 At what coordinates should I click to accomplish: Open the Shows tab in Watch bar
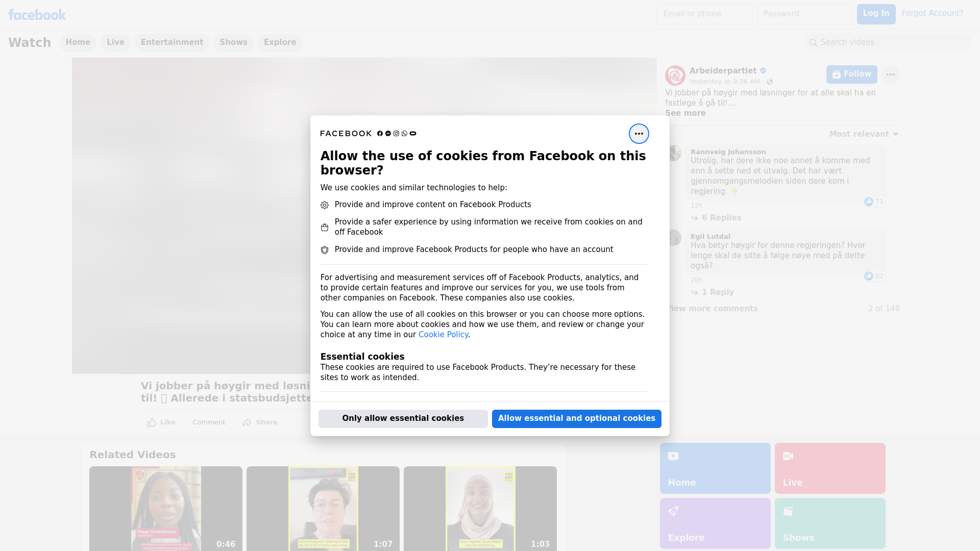tap(233, 43)
